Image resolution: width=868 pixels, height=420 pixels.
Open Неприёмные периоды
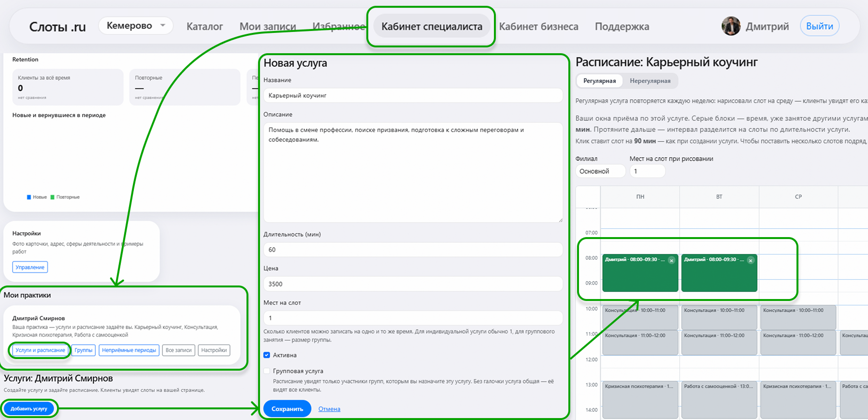tap(129, 350)
